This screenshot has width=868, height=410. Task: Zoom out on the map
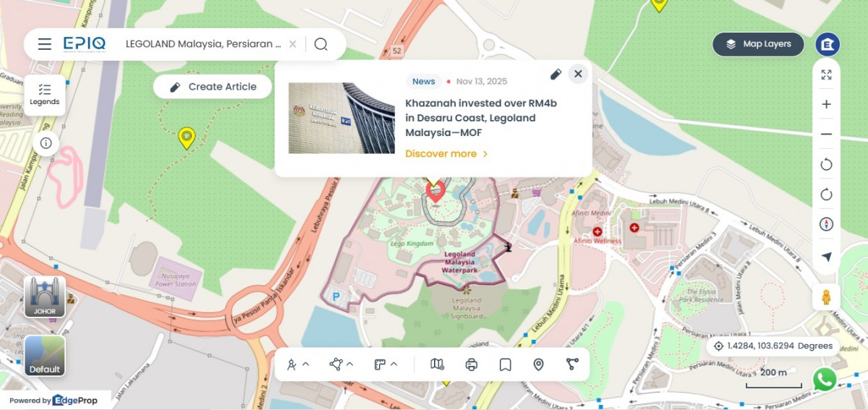826,134
